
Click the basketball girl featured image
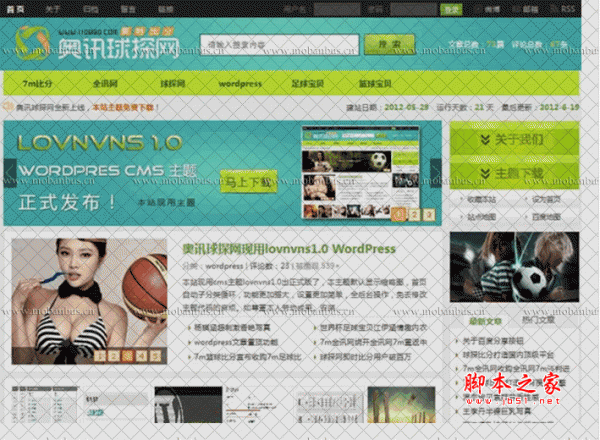click(89, 301)
